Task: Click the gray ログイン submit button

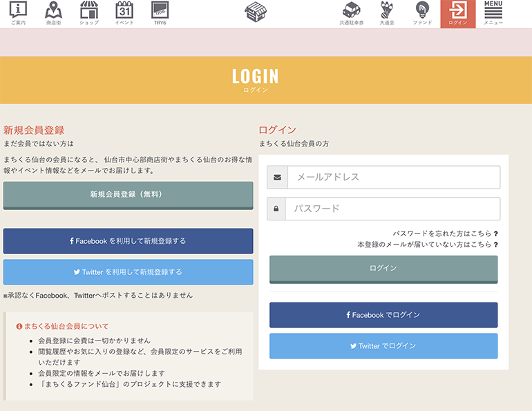Action: [383, 269]
